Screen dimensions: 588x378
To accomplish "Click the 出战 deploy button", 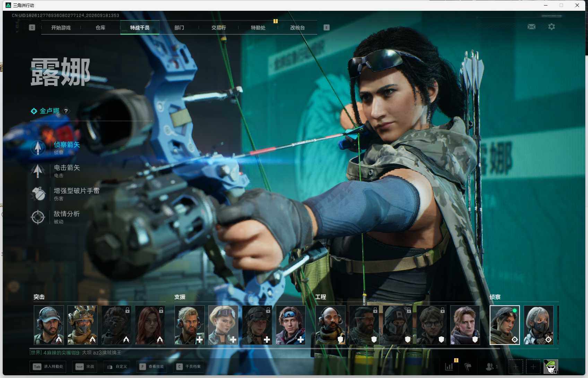I will pos(85,367).
